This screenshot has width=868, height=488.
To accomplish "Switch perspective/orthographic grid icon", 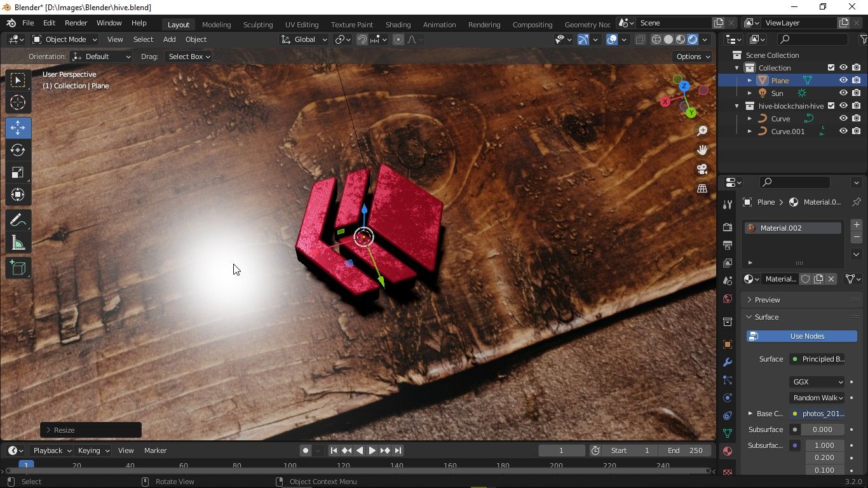I will tap(702, 189).
